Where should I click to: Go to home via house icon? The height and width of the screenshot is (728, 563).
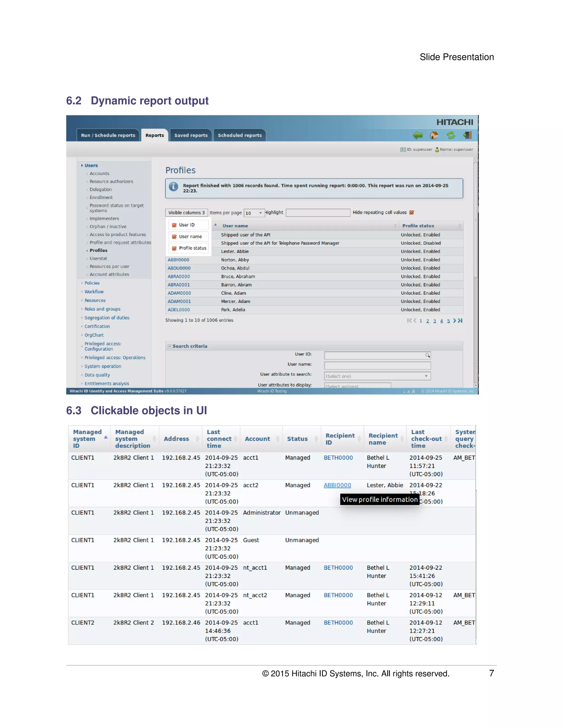click(434, 135)
